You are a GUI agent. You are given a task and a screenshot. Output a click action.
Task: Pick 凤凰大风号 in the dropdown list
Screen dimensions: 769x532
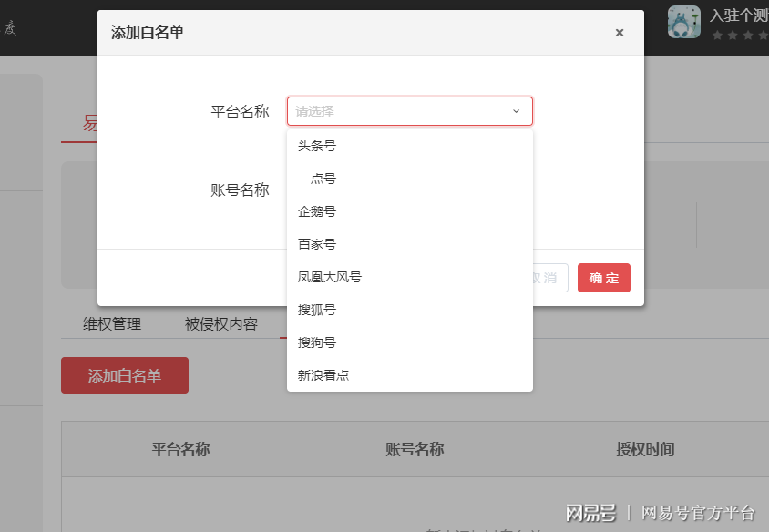409,277
